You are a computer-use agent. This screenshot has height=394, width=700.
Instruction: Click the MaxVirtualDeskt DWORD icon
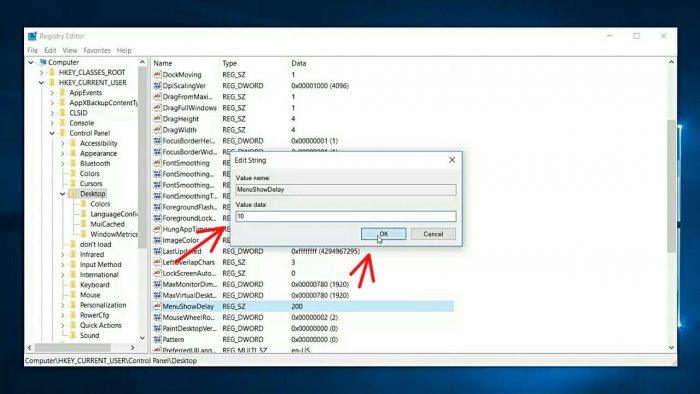click(x=157, y=295)
